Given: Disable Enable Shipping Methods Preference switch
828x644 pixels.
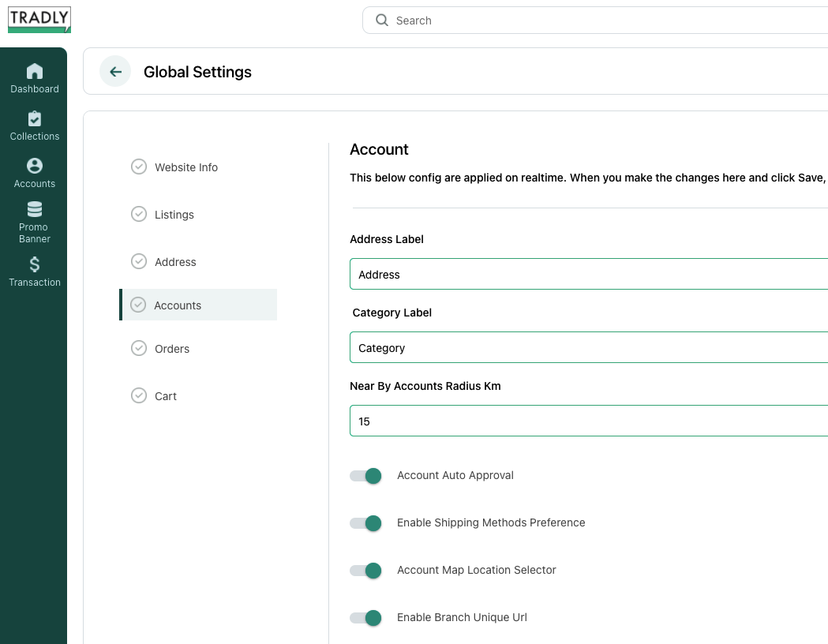Looking at the screenshot, I should (366, 523).
